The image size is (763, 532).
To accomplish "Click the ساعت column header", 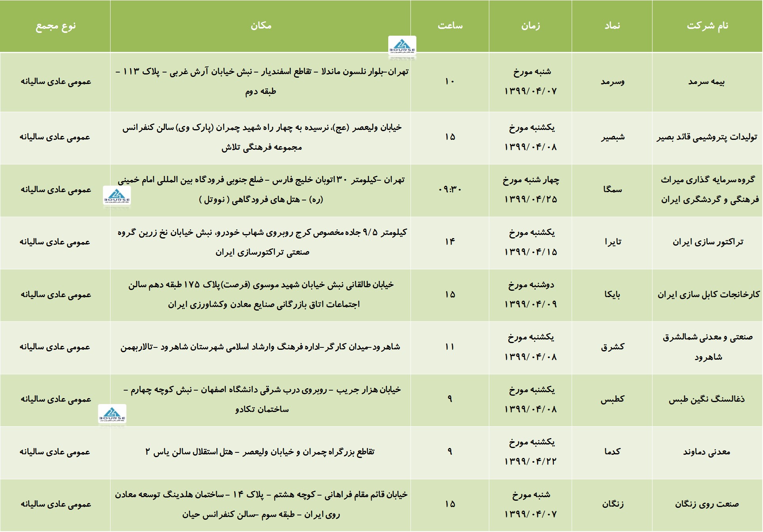I will [x=450, y=26].
